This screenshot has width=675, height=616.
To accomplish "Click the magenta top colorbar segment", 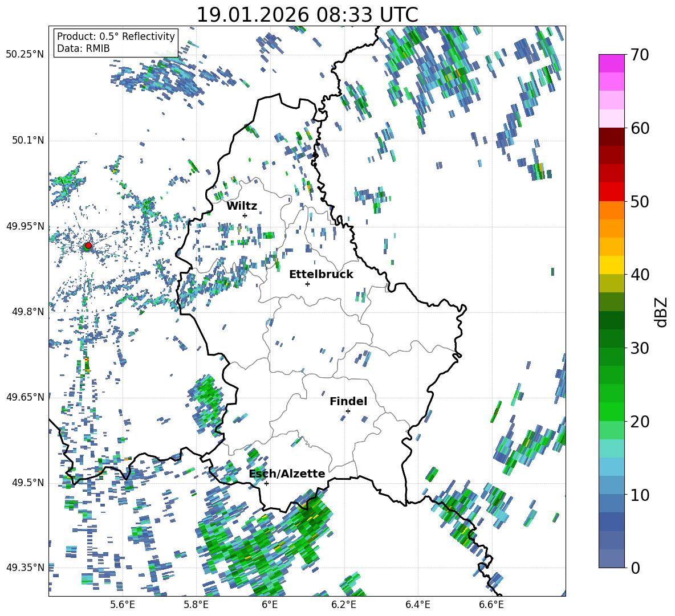I will [x=611, y=63].
